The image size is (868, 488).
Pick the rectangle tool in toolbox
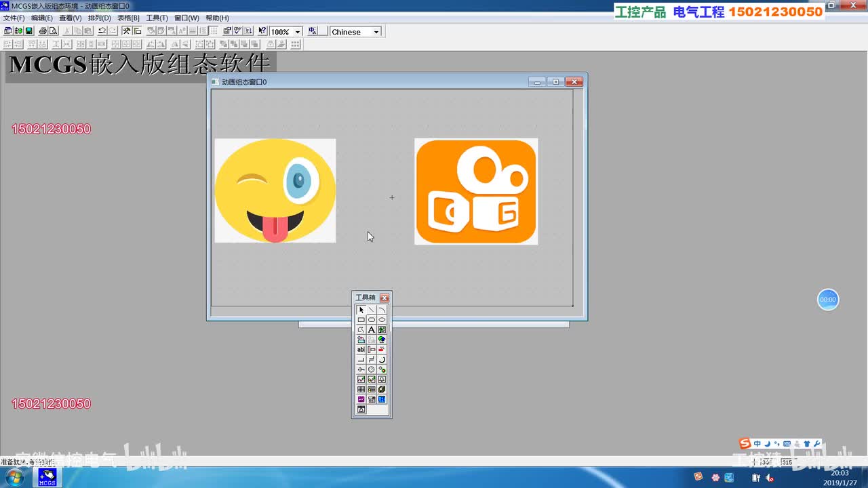(x=361, y=320)
